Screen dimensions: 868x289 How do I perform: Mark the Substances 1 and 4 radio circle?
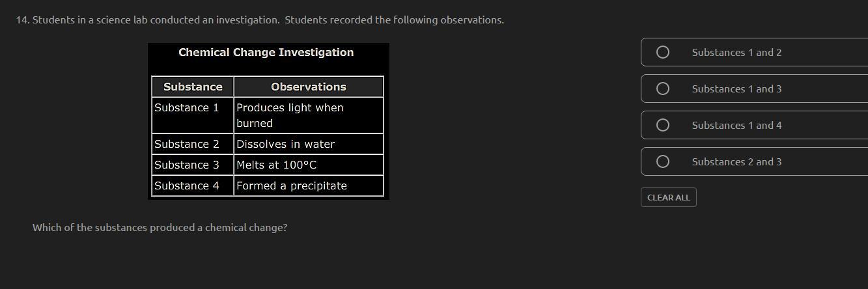[662, 125]
